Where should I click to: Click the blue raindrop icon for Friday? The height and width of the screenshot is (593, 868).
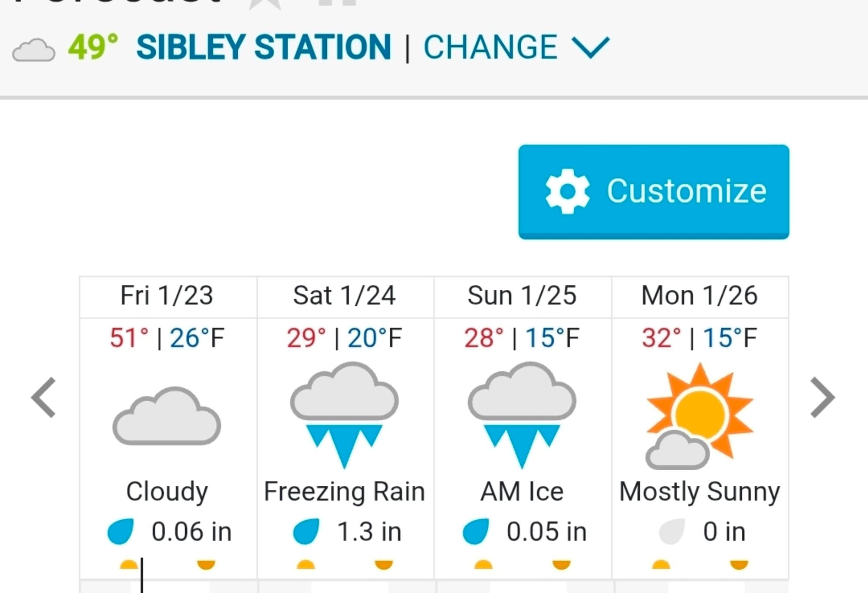tap(120, 531)
